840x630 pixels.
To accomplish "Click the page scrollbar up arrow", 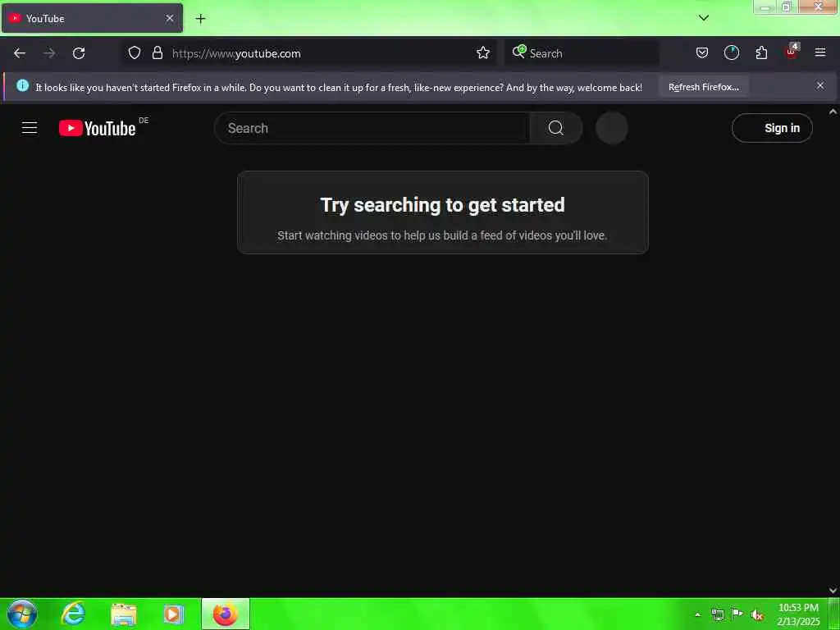I will (833, 112).
